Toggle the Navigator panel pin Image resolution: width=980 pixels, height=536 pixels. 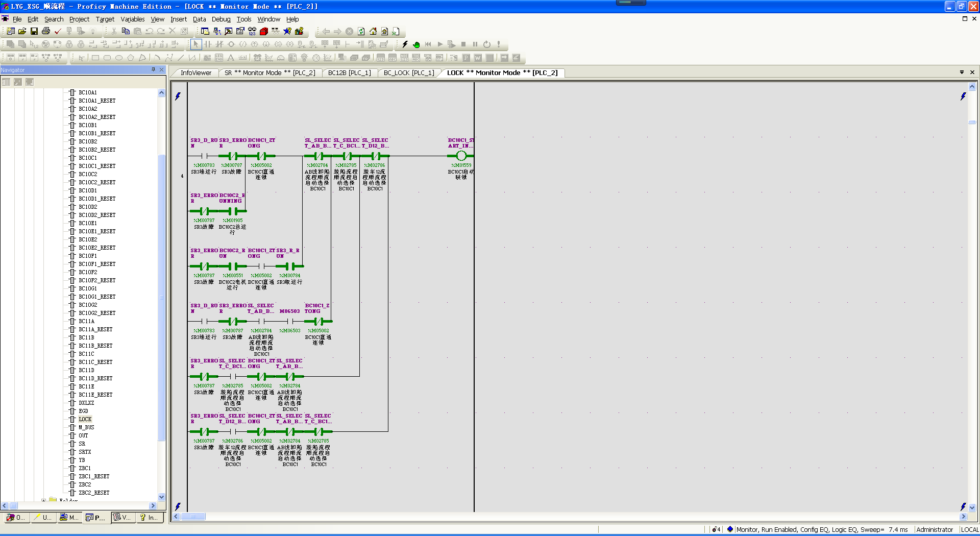coord(153,69)
